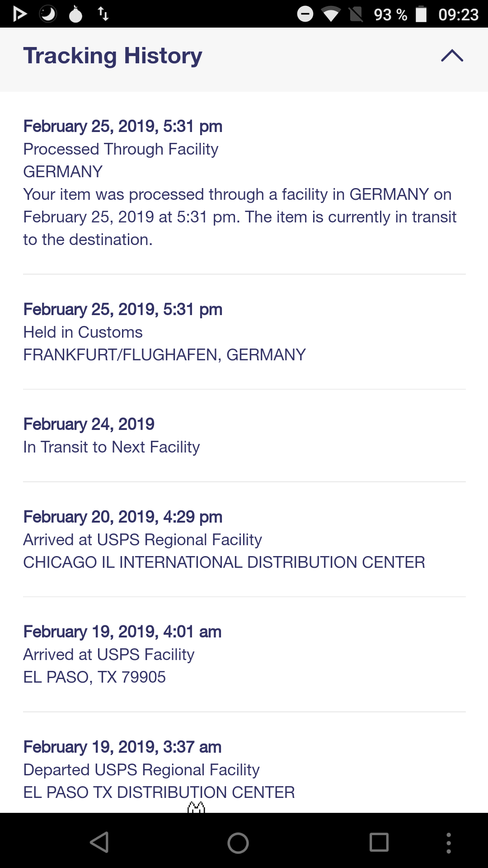This screenshot has height=868, width=488.
Task: Tap the Tracking History header title
Action: pos(113,56)
